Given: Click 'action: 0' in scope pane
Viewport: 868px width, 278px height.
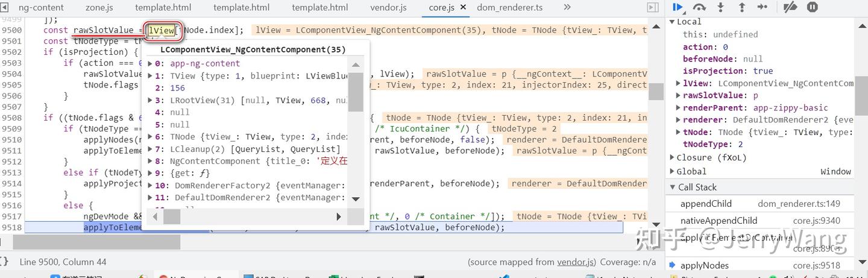Looking at the screenshot, I should point(706,46).
